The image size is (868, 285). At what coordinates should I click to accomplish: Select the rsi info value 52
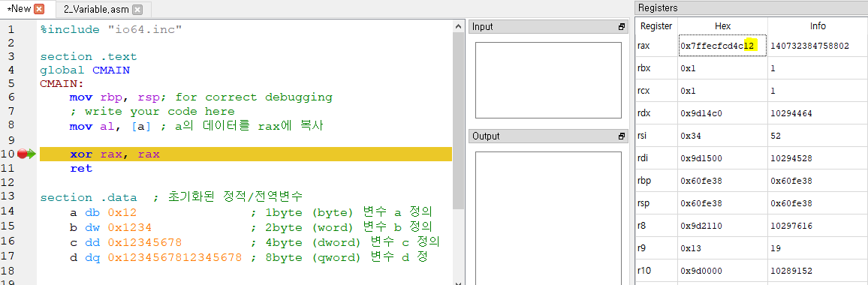coord(818,136)
